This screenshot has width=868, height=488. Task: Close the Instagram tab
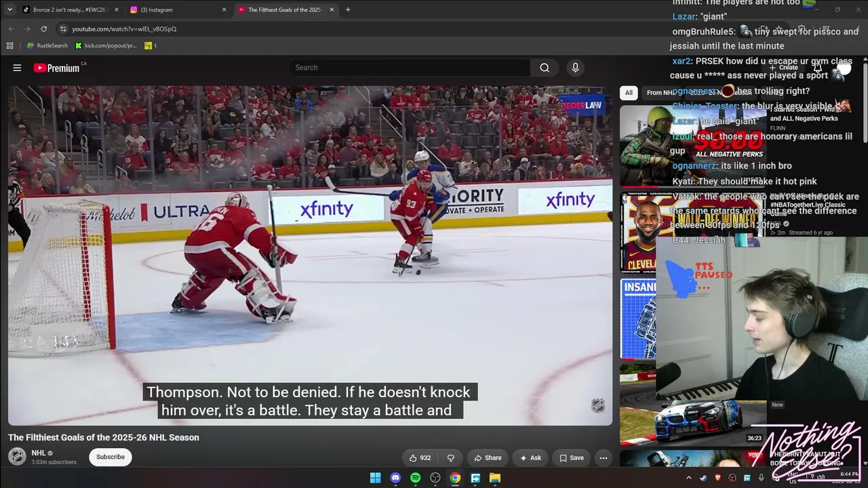pos(224,9)
